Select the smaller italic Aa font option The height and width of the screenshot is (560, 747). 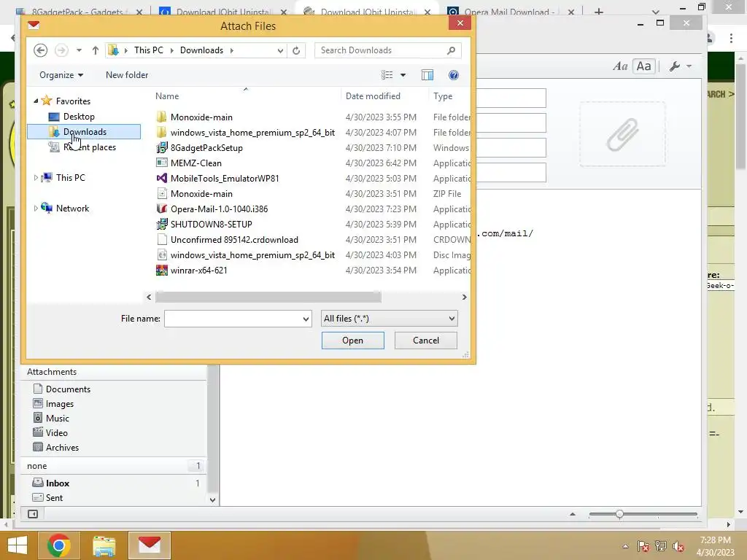(x=620, y=66)
